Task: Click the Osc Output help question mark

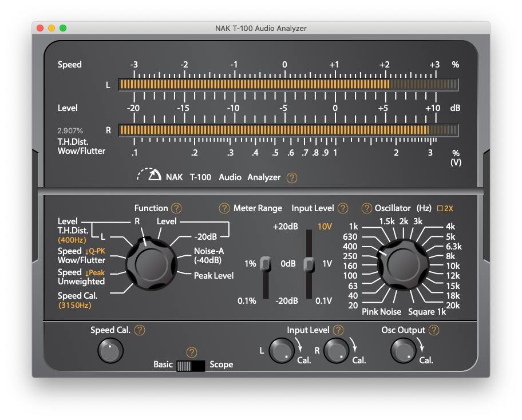Action: [x=433, y=330]
